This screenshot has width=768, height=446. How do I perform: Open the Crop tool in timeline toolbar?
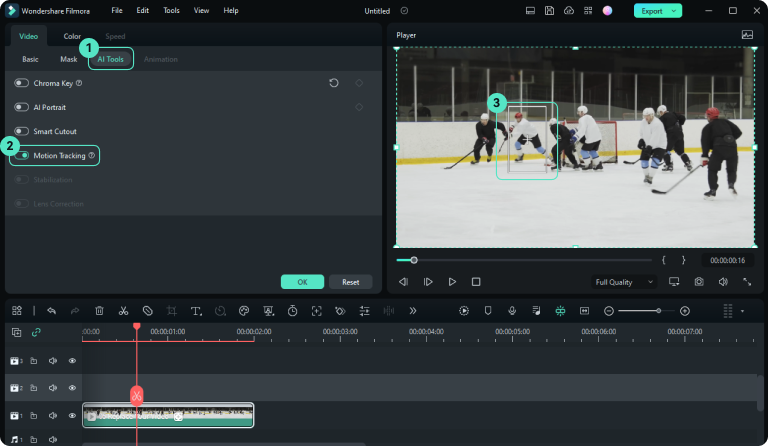pyautogui.click(x=171, y=311)
